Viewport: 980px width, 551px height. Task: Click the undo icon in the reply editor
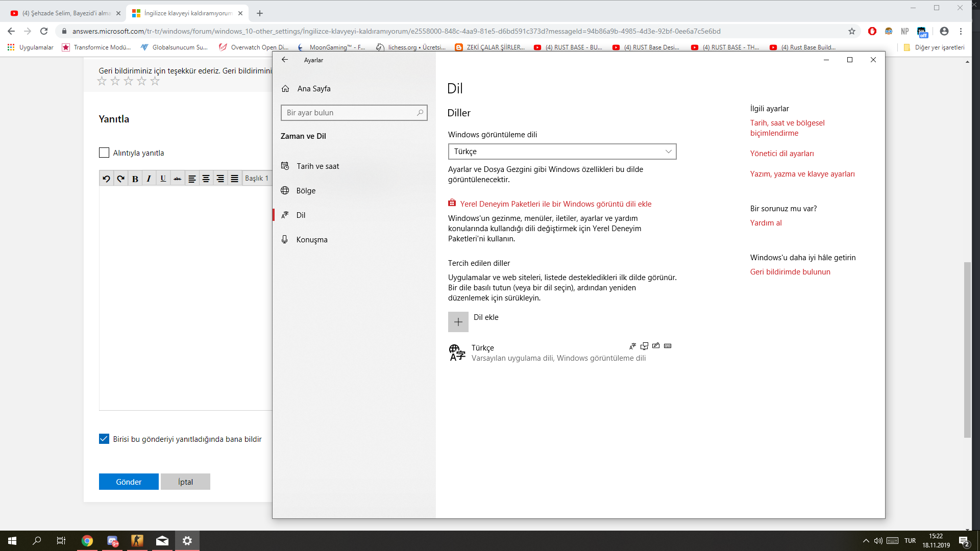pos(106,179)
